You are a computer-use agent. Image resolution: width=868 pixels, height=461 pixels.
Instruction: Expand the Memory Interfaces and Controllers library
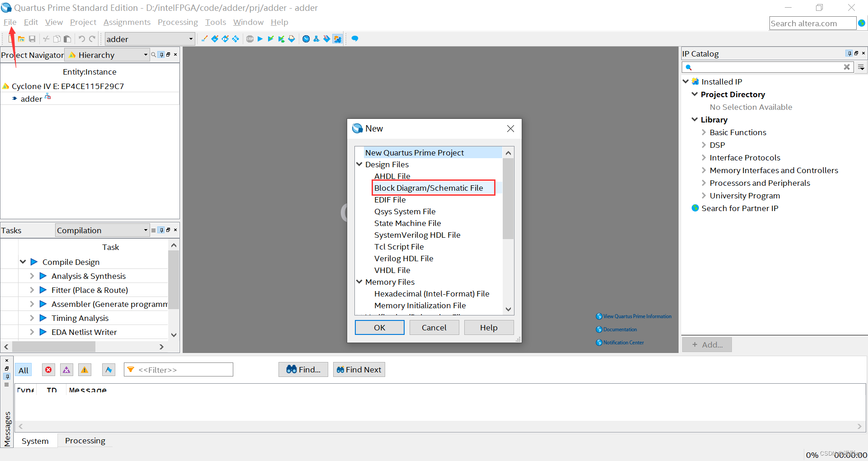tap(703, 170)
